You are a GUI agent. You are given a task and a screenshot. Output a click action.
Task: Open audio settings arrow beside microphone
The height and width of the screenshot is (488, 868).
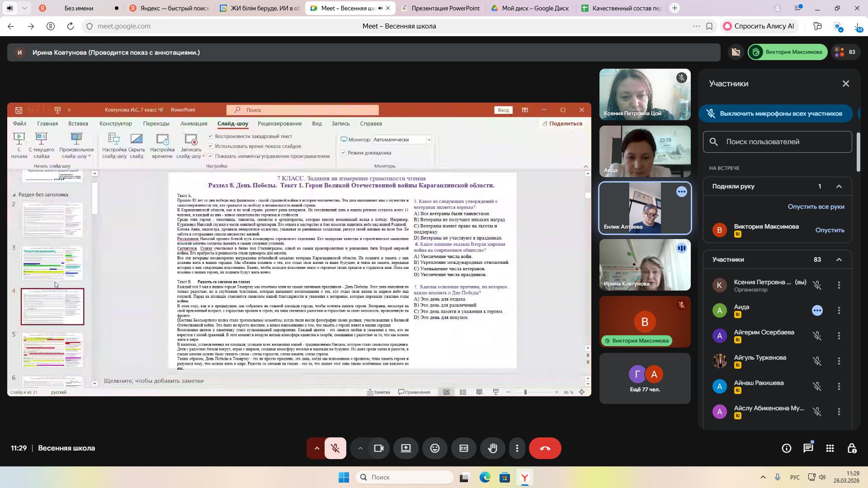coord(317,448)
